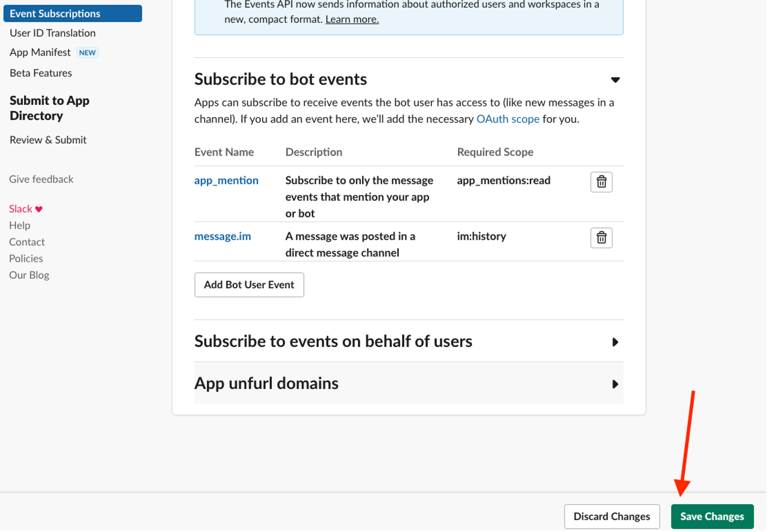View documentation for app_mention event
Image resolution: width=768 pixels, height=532 pixels.
point(226,180)
